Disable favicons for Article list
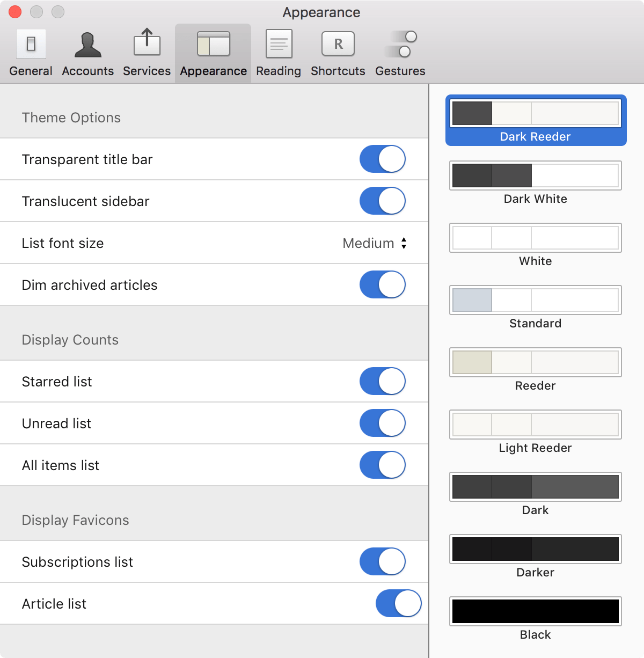This screenshot has height=658, width=644. click(x=398, y=603)
